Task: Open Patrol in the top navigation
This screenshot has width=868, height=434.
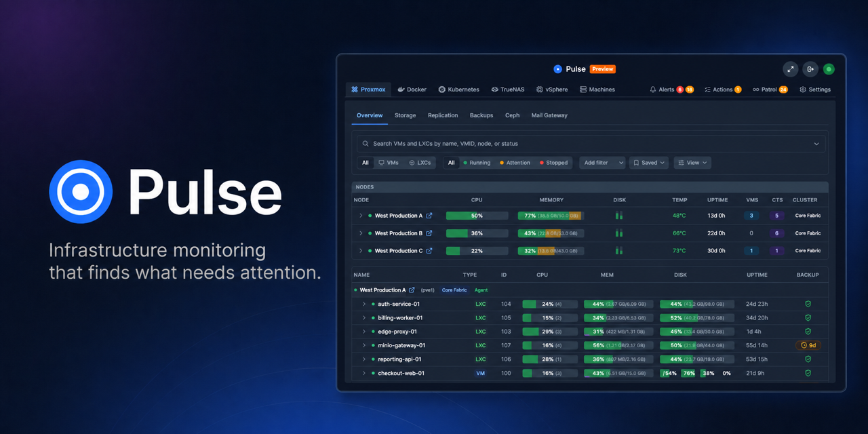Action: point(770,90)
